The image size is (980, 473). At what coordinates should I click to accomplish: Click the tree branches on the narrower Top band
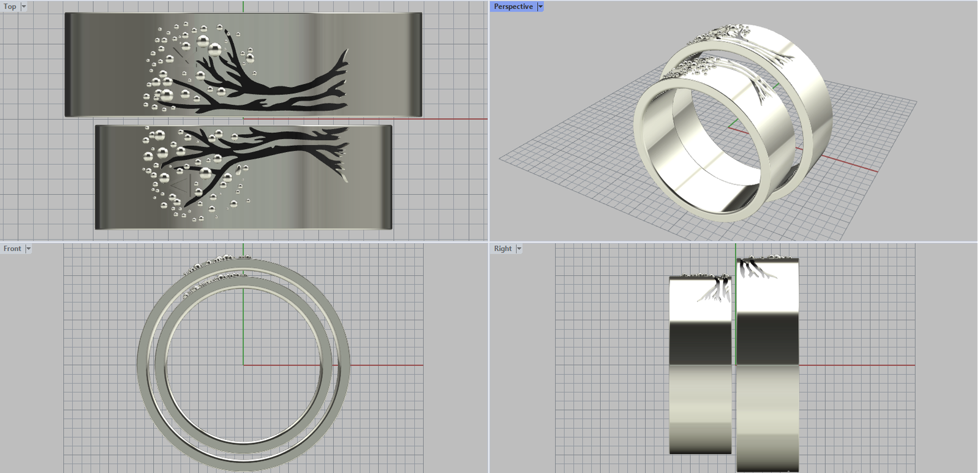coord(269,145)
